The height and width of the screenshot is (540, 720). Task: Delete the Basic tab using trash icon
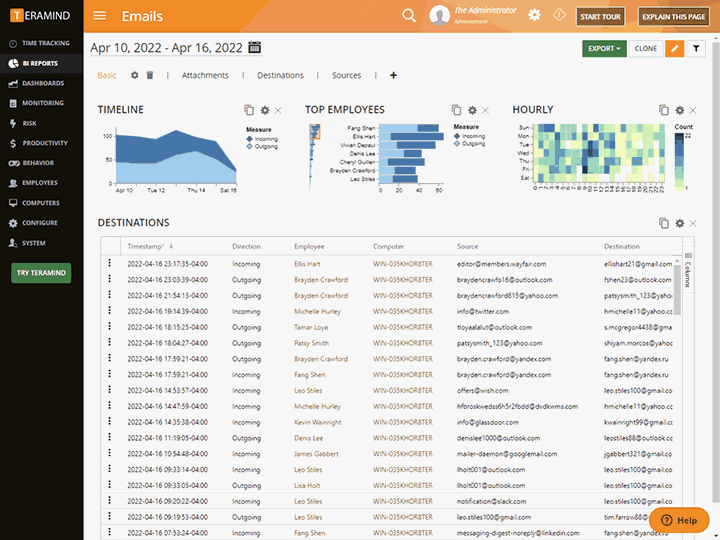150,75
